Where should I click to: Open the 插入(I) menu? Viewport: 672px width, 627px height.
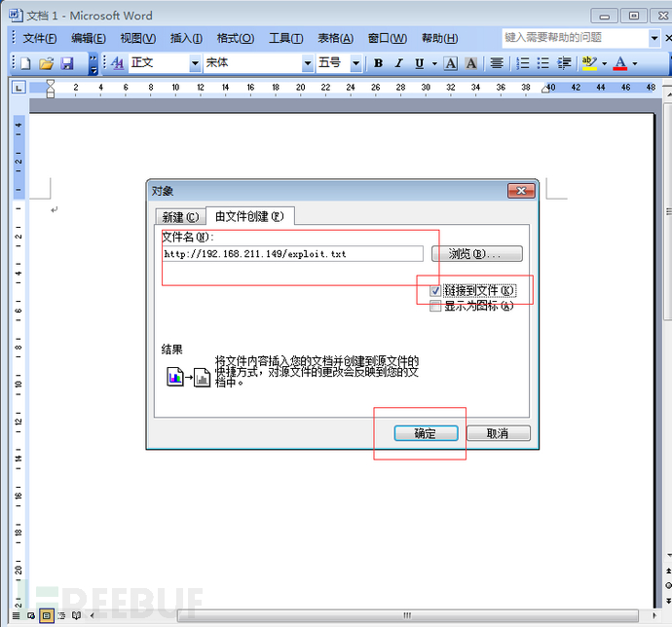coord(186,39)
